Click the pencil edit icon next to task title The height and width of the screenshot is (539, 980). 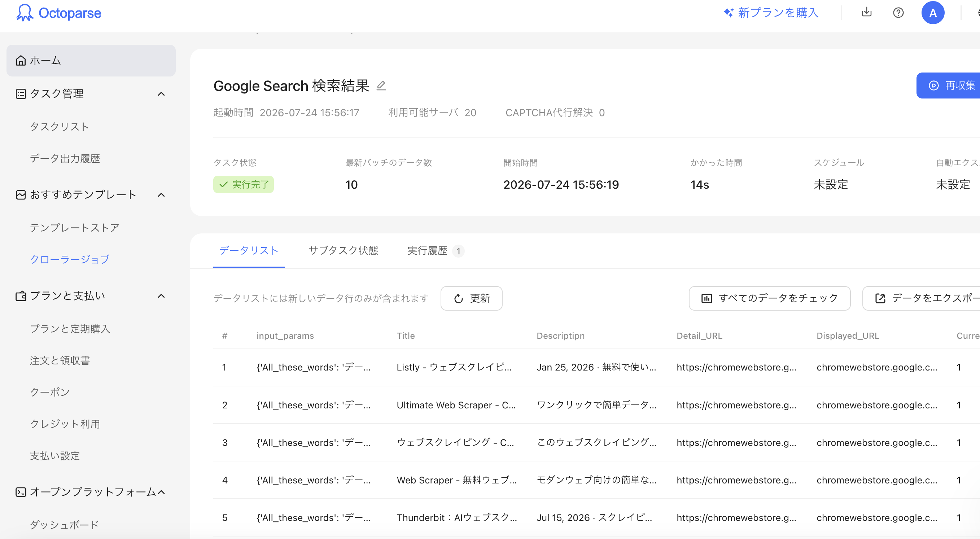pyautogui.click(x=381, y=86)
